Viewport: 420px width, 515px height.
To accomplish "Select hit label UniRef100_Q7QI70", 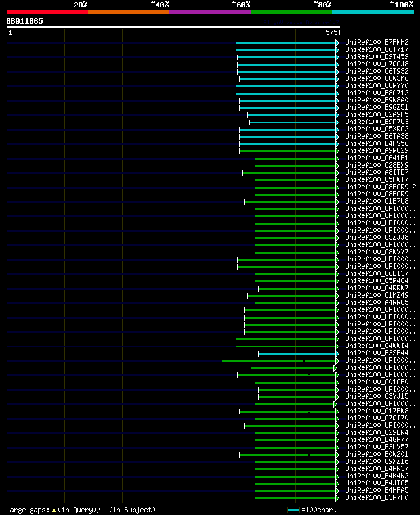I will coord(377,418).
